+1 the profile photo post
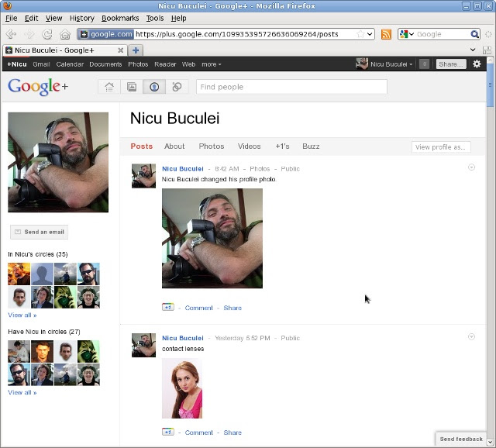This screenshot has height=448, width=496. point(168,307)
